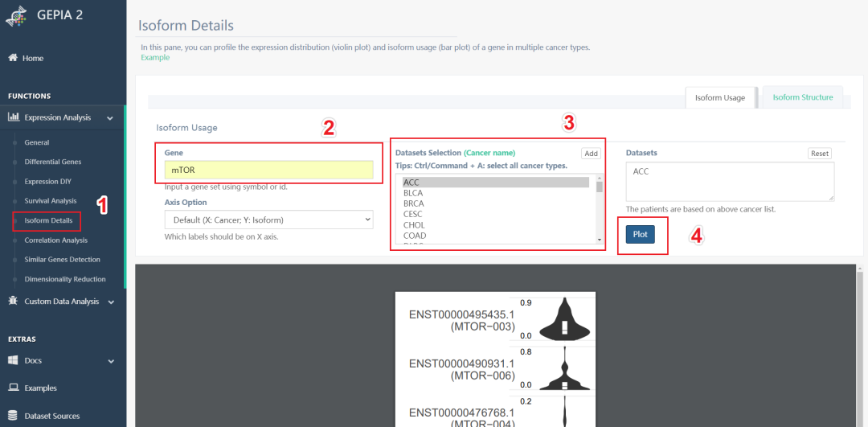Click the Custom Data Analysis bug icon

tap(14, 302)
